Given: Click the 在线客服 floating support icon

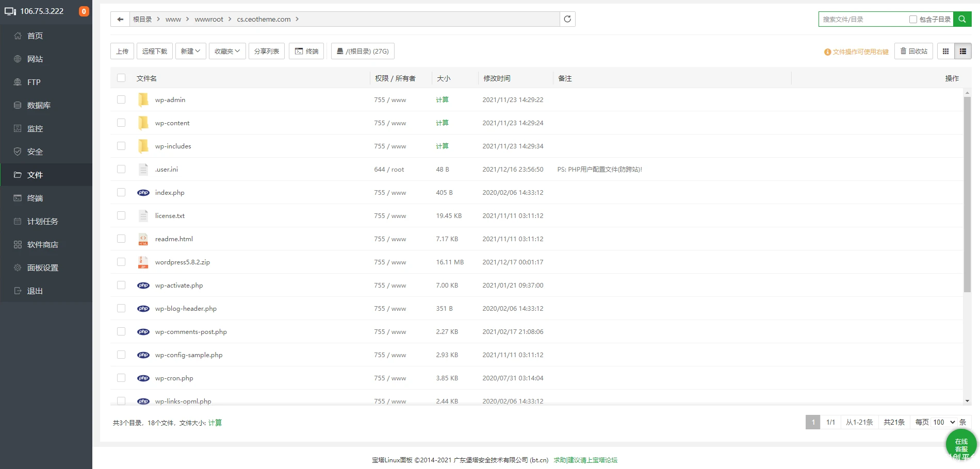Looking at the screenshot, I should coord(960,444).
